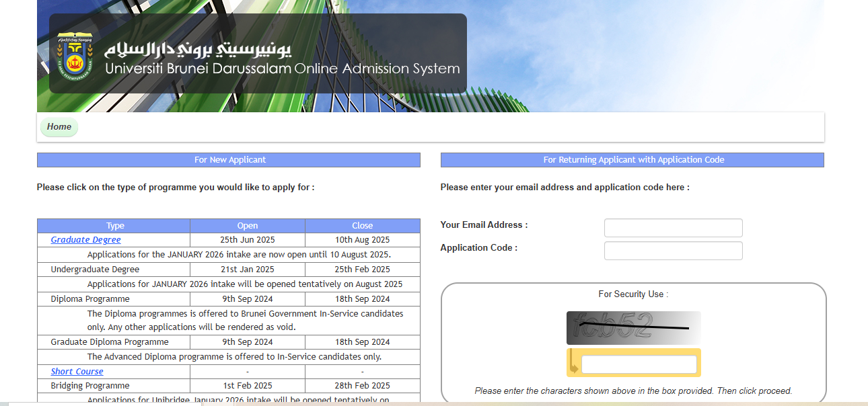Viewport: 868px width, 406px height.
Task: Click the Graduate Diploma Programme '18th Sep 2024' cell
Action: click(x=363, y=342)
